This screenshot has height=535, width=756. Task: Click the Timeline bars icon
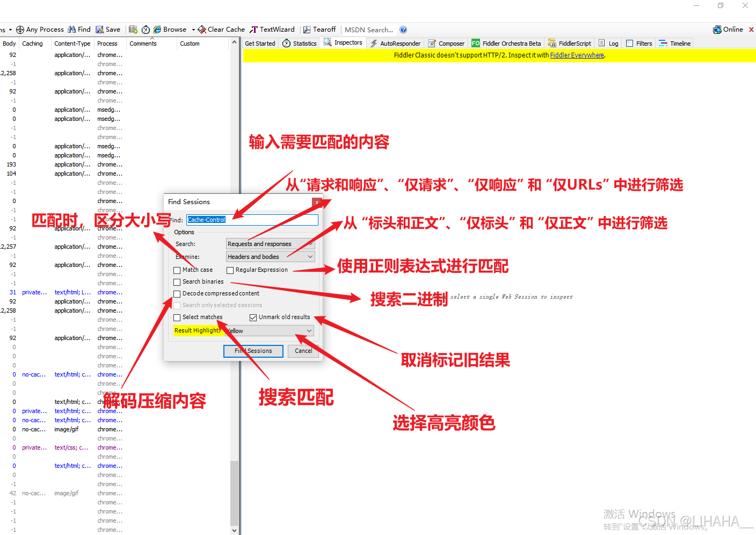663,44
